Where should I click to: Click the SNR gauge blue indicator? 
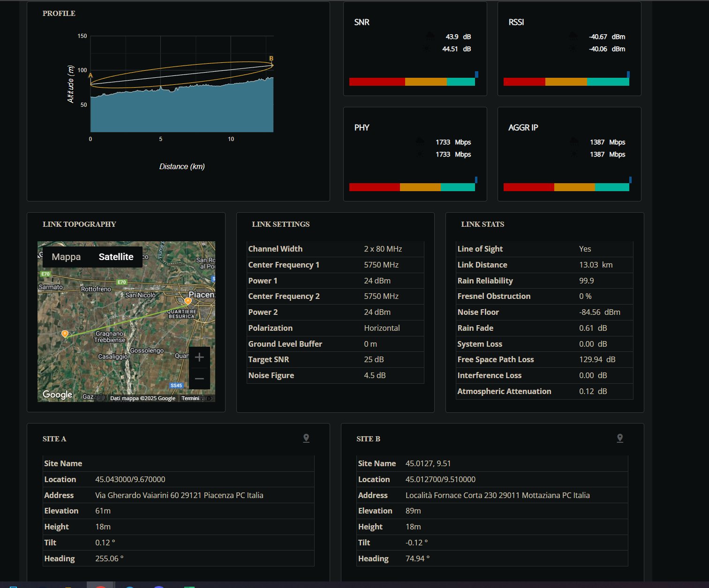pos(476,74)
